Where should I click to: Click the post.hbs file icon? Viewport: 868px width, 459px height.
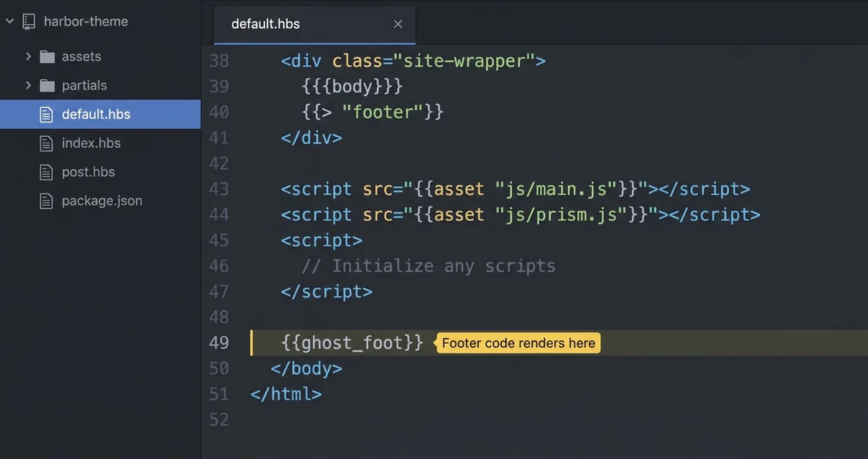point(47,172)
